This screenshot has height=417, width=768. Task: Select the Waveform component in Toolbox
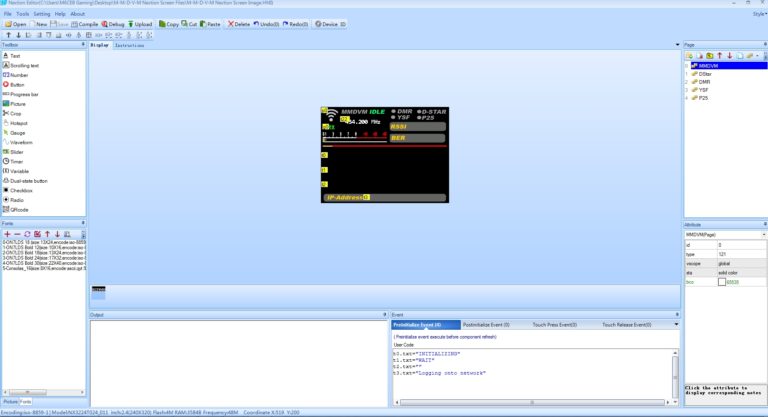click(20, 142)
